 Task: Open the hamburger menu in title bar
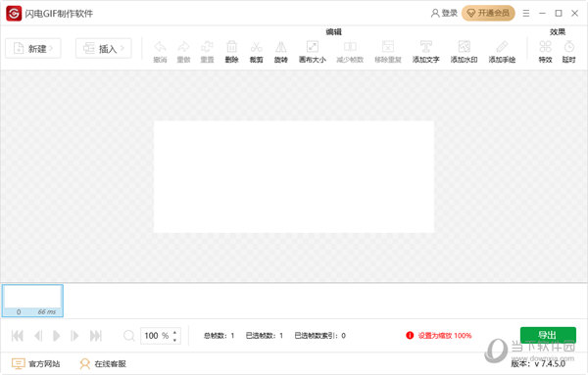[x=526, y=14]
